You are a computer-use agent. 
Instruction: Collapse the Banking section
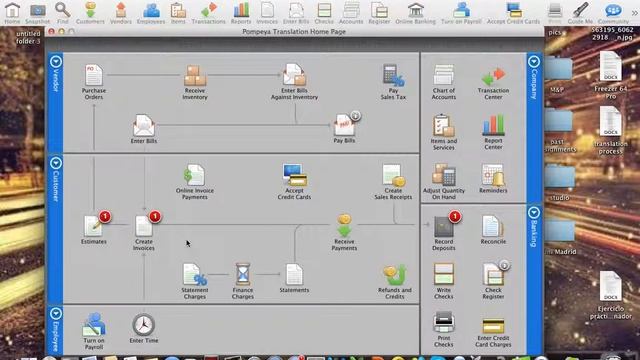point(534,213)
